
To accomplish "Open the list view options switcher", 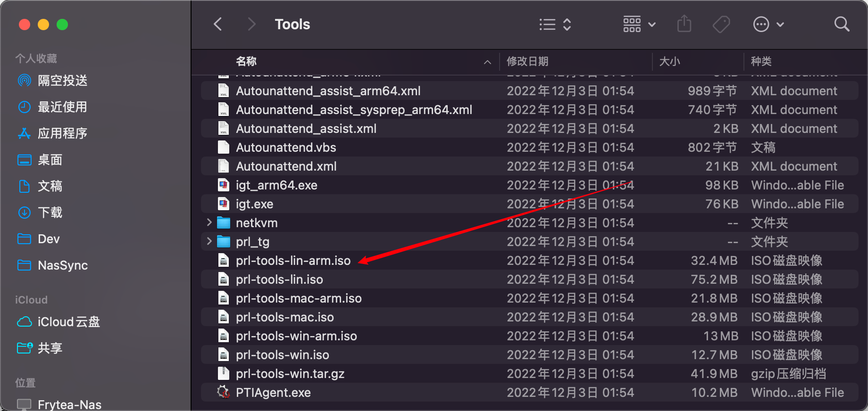I will click(x=555, y=25).
